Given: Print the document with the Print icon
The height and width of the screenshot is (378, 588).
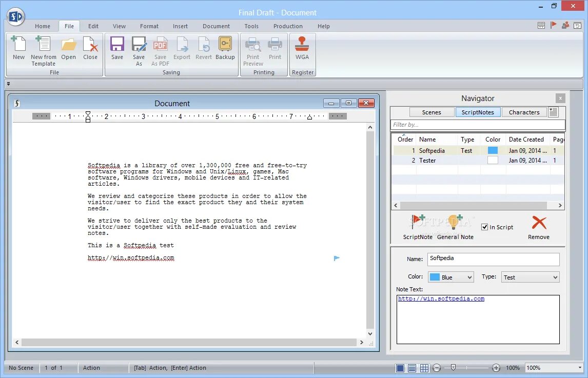Looking at the screenshot, I should 275,48.
